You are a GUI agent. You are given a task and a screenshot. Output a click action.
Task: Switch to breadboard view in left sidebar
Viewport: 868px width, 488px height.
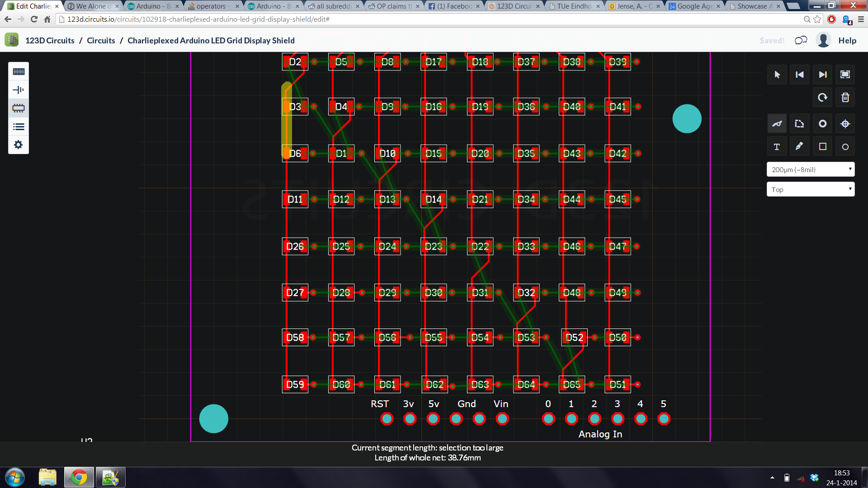(x=18, y=71)
